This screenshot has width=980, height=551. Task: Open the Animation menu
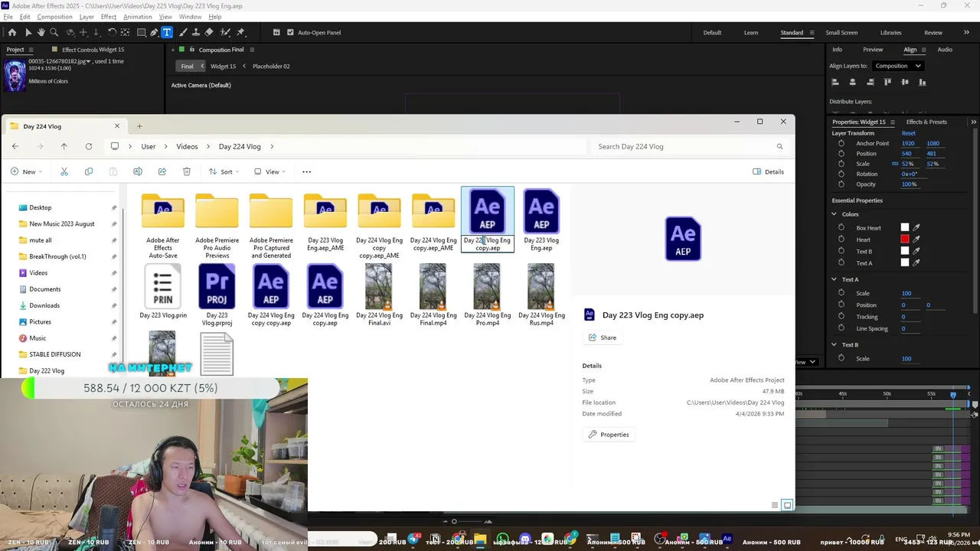pyautogui.click(x=138, y=17)
